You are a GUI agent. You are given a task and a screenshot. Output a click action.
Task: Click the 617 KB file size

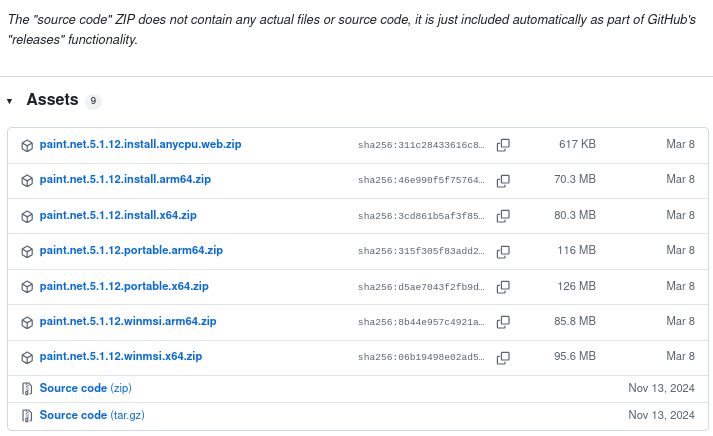click(577, 144)
